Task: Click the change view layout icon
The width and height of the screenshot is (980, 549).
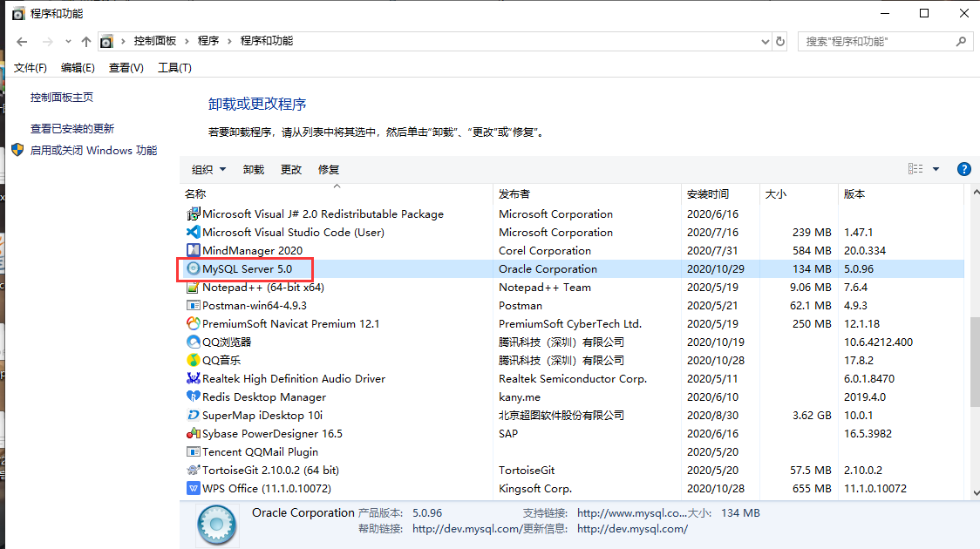Action: (x=915, y=169)
